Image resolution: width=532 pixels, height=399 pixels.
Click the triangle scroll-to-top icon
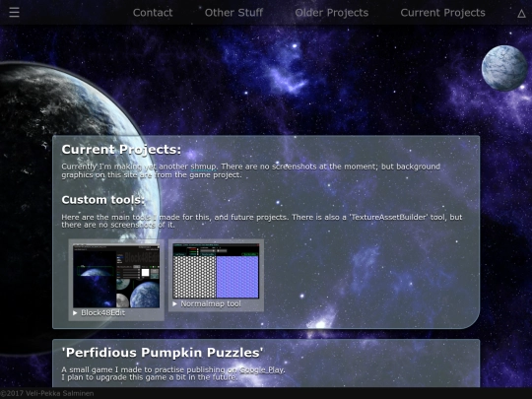pyautogui.click(x=521, y=14)
